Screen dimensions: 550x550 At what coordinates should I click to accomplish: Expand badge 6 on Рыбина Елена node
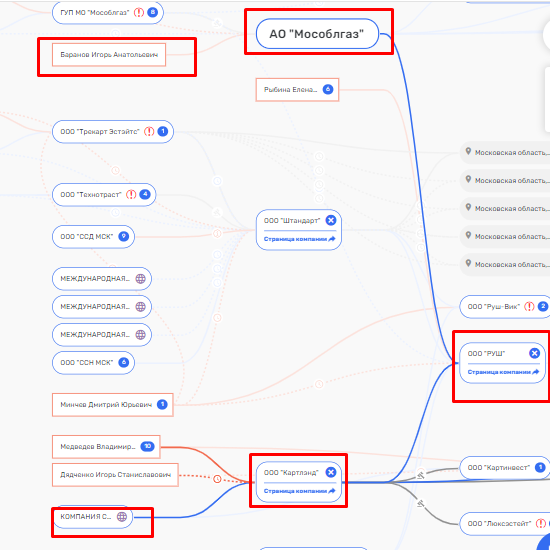(x=328, y=89)
